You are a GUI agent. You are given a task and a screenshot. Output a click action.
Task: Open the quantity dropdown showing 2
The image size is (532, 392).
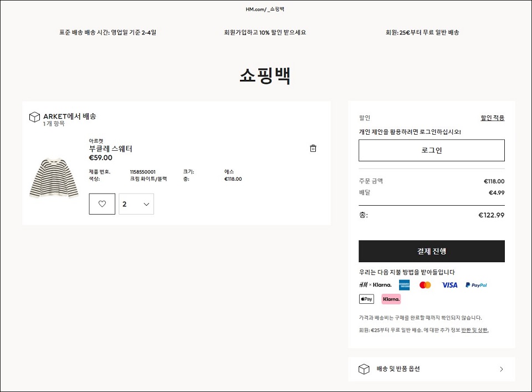click(x=136, y=204)
